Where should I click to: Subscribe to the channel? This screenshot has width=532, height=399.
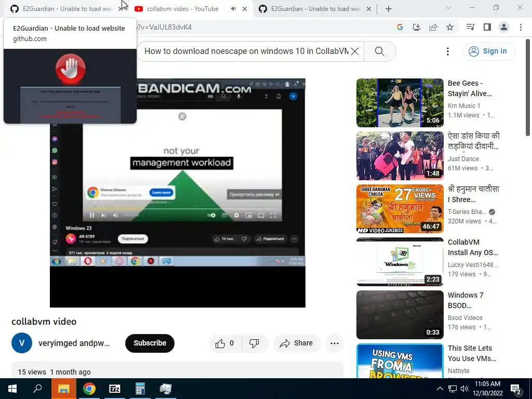[150, 343]
